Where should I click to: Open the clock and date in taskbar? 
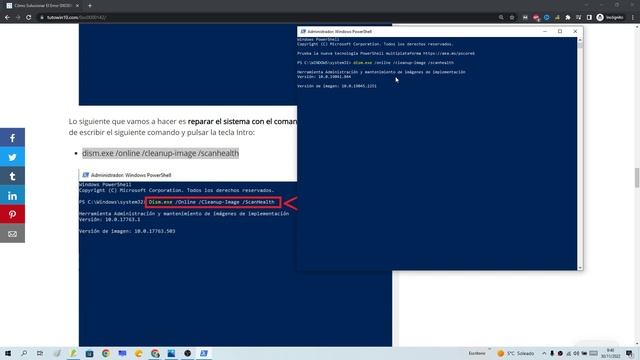click(611, 353)
